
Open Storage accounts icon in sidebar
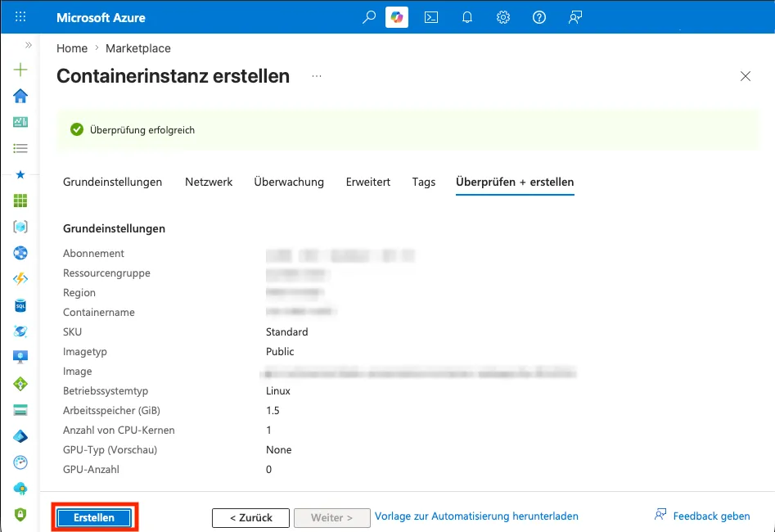20,410
